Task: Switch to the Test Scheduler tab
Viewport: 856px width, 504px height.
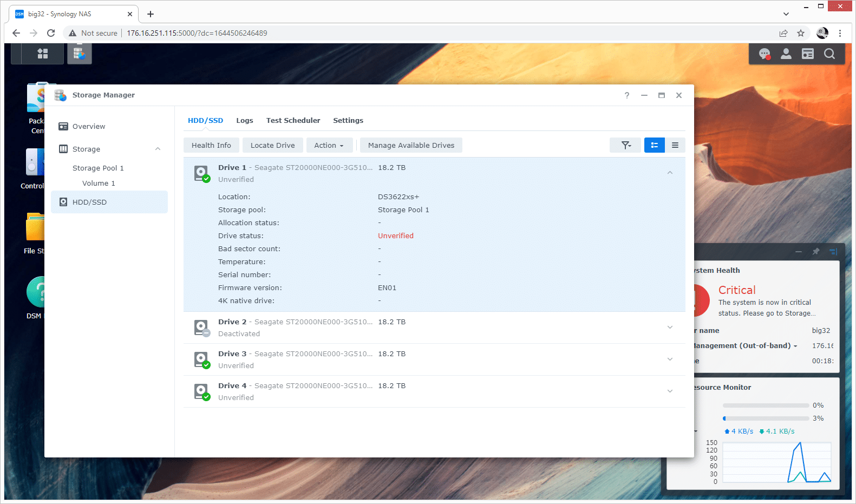Action: (293, 120)
